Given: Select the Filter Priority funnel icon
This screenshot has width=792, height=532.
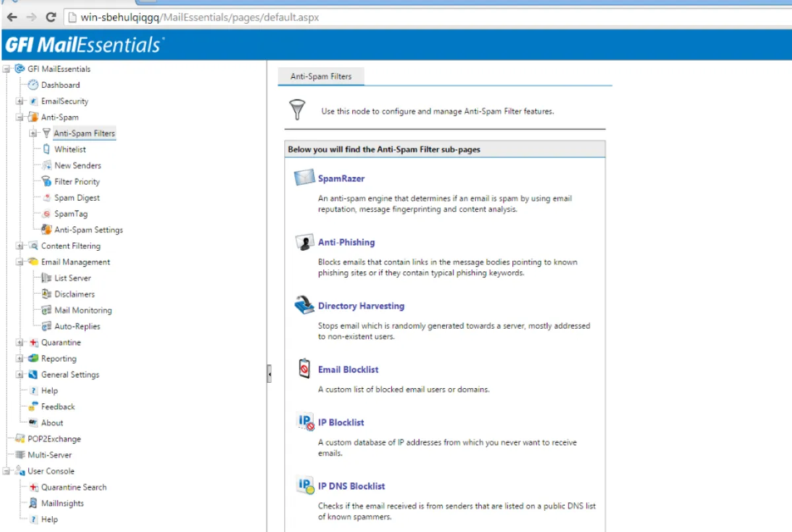Looking at the screenshot, I should pos(46,182).
